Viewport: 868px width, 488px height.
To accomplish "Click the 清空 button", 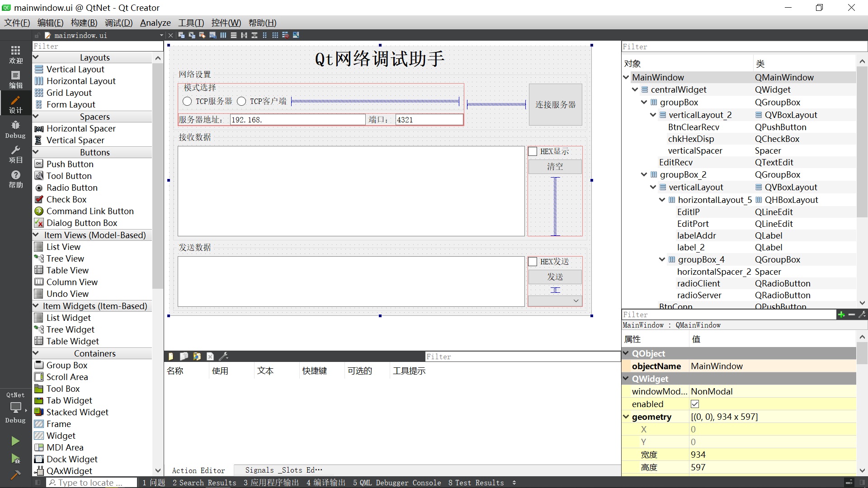I will coord(555,167).
